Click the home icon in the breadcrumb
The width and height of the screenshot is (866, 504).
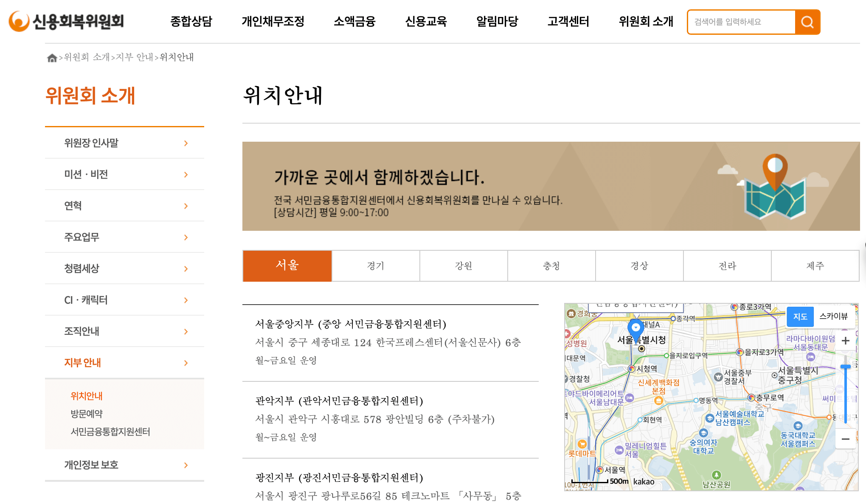[52, 57]
